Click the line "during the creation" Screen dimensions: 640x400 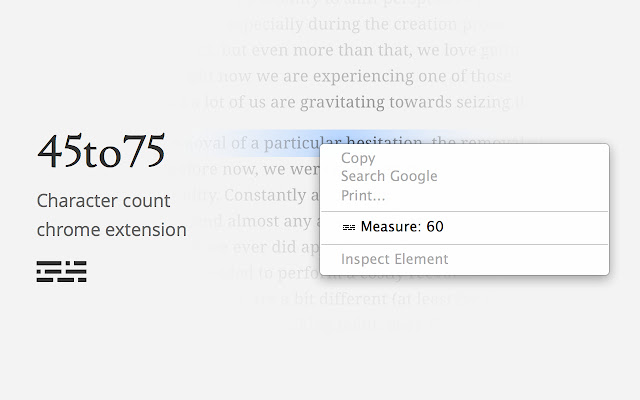pyautogui.click(x=382, y=24)
